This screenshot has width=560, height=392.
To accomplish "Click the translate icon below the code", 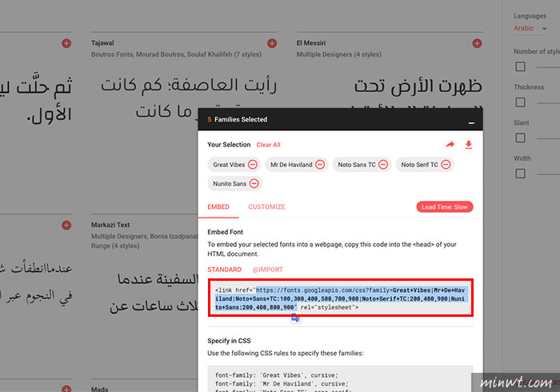I will (x=295, y=318).
